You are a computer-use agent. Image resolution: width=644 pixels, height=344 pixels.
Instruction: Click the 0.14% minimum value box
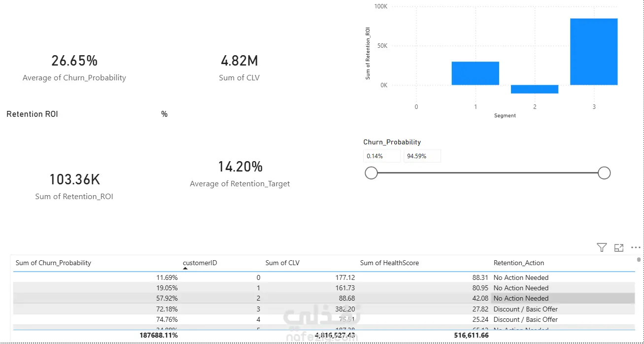[382, 156]
